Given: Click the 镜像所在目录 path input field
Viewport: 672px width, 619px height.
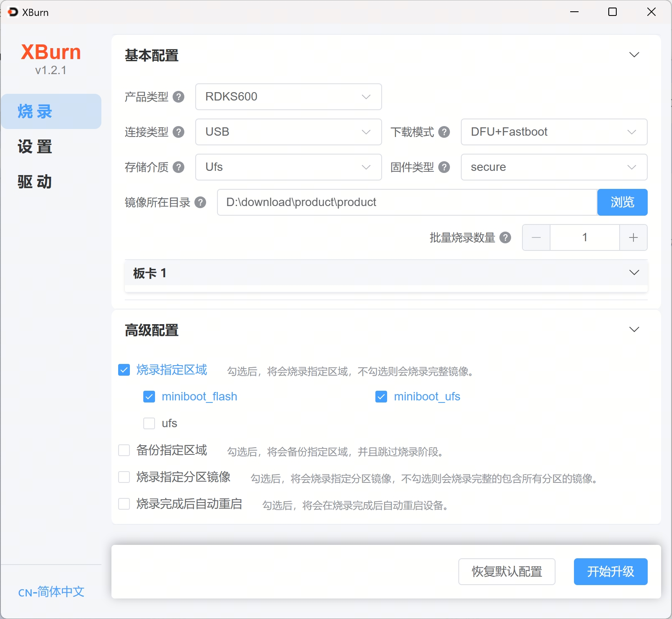Looking at the screenshot, I should pyautogui.click(x=407, y=202).
